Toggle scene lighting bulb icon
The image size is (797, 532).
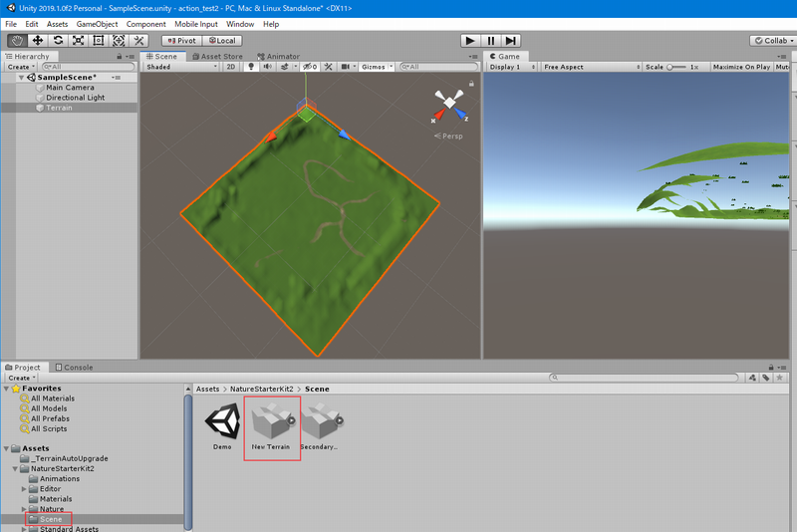click(x=251, y=67)
